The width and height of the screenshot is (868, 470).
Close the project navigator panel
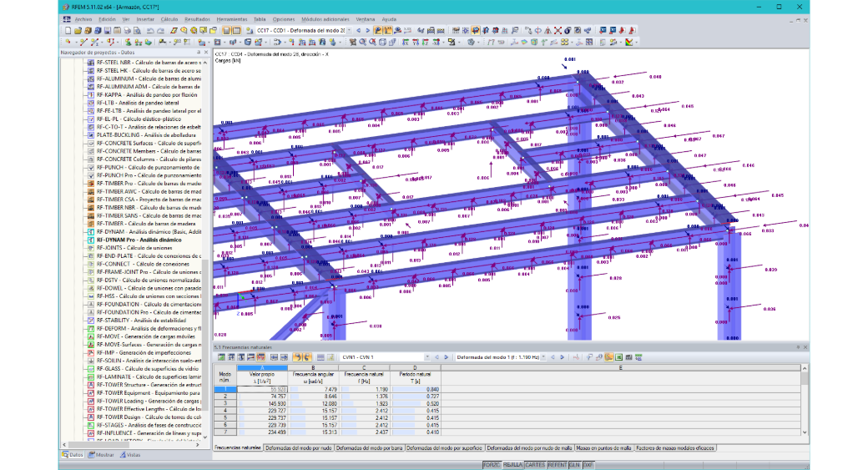(x=206, y=53)
